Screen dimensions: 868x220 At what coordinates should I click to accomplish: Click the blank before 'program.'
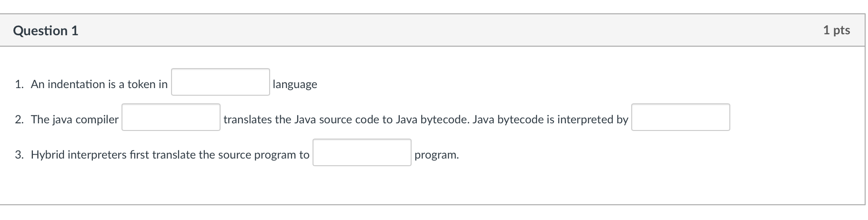[x=362, y=152]
